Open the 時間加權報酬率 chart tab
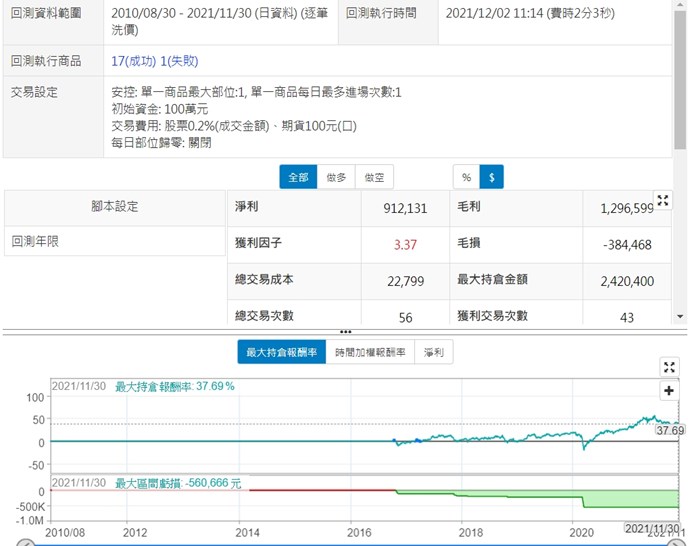The image size is (690, 546). pos(369,352)
